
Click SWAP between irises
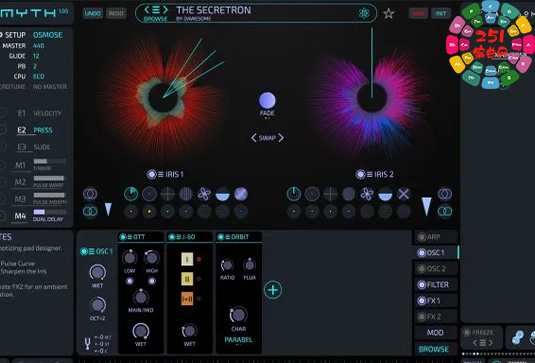(x=267, y=138)
